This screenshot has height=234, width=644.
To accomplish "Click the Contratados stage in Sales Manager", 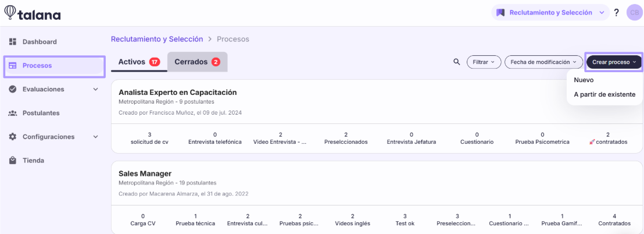I will tap(614, 219).
